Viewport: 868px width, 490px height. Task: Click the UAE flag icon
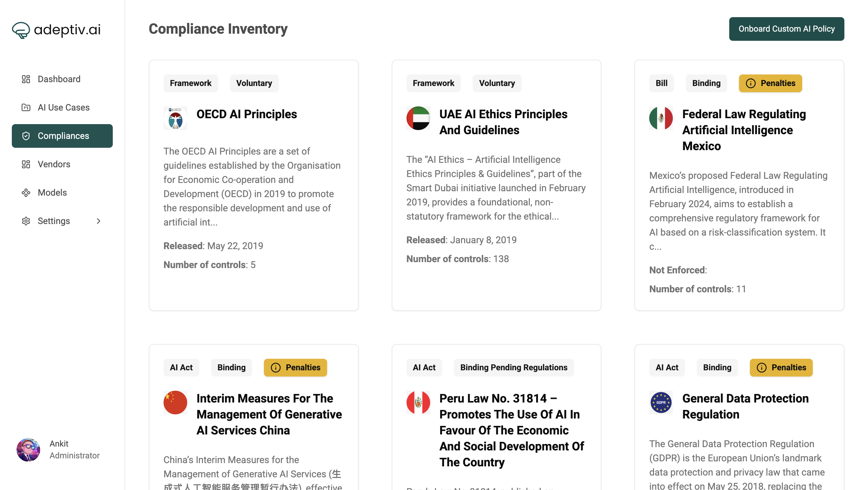(x=418, y=119)
